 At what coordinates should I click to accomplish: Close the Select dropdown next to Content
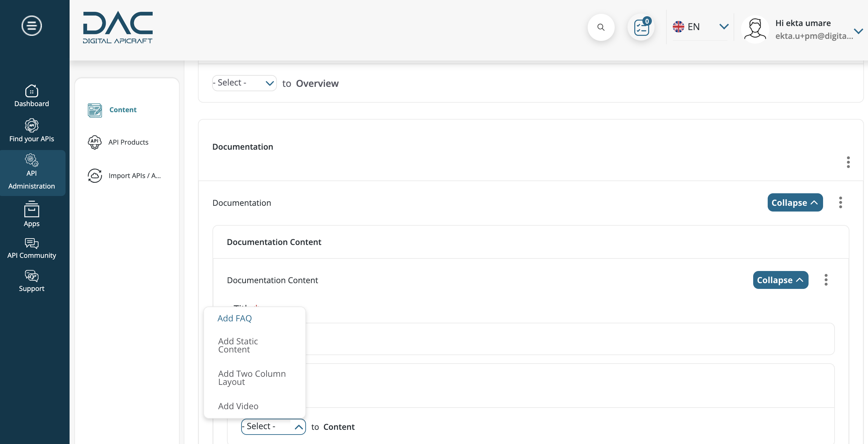pos(273,426)
